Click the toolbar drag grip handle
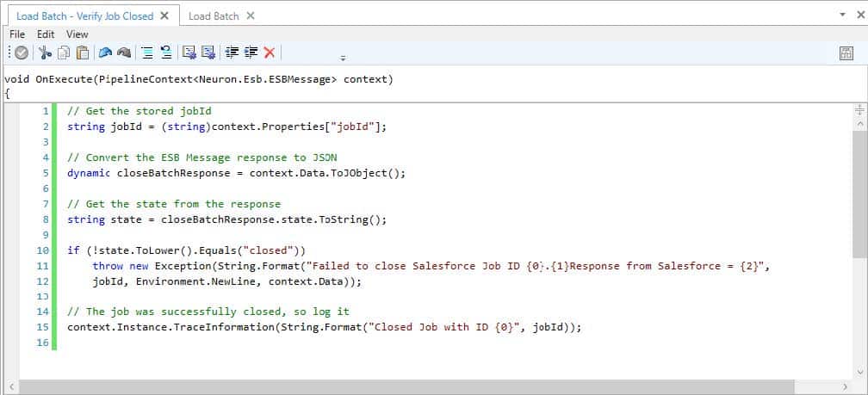 pyautogui.click(x=10, y=52)
